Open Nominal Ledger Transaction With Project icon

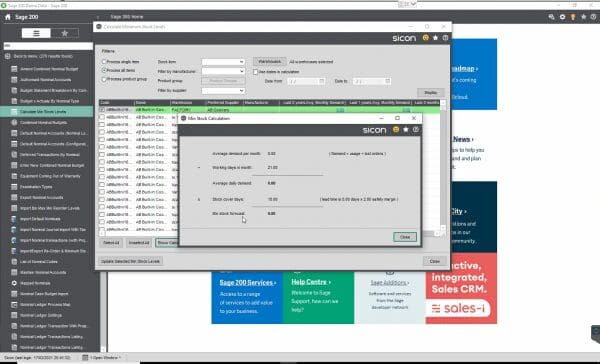tap(14, 326)
